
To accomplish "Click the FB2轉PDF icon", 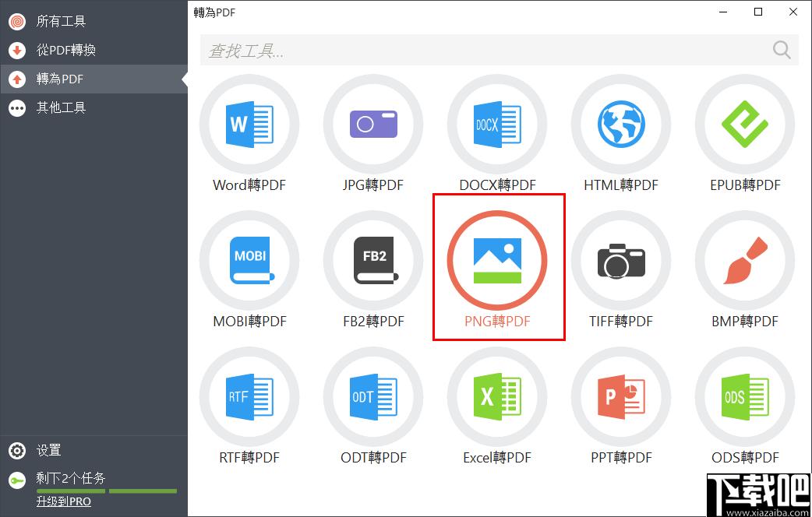I will (x=373, y=261).
